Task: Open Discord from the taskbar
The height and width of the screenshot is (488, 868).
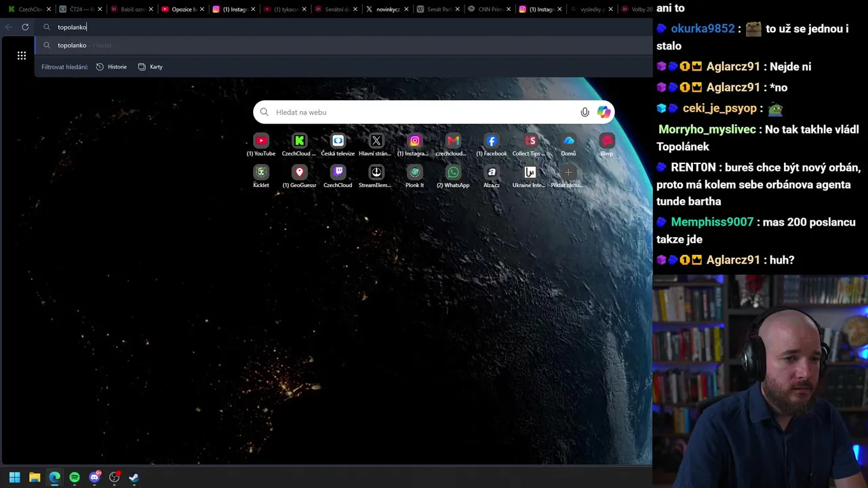Action: [x=94, y=477]
